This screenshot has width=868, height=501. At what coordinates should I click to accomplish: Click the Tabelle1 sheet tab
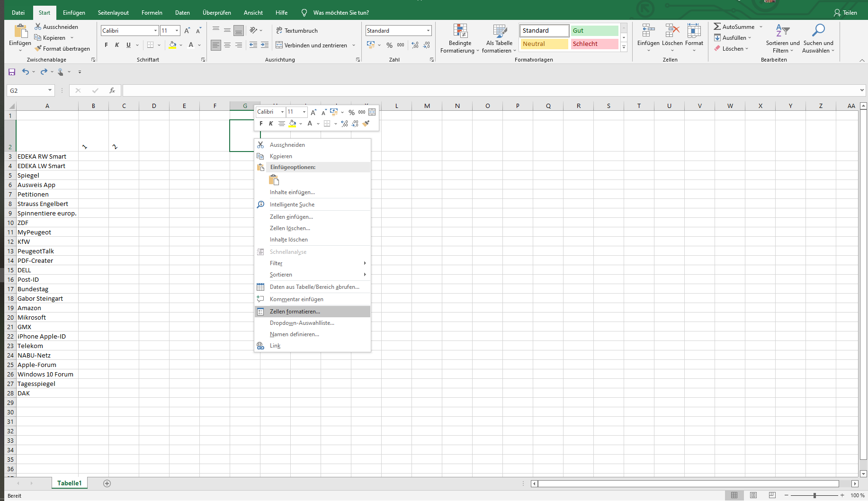tap(70, 483)
